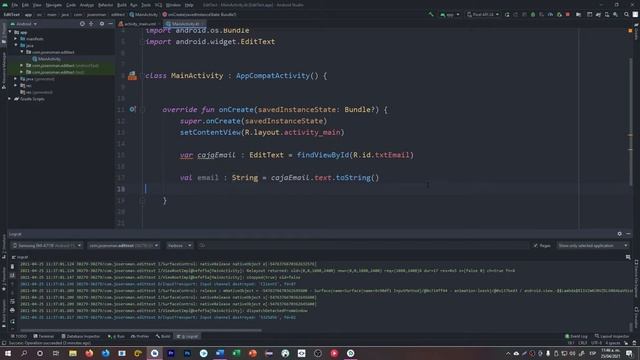This screenshot has width=640, height=360.
Task: Click the onCreate override gutter icon
Action: (132, 109)
